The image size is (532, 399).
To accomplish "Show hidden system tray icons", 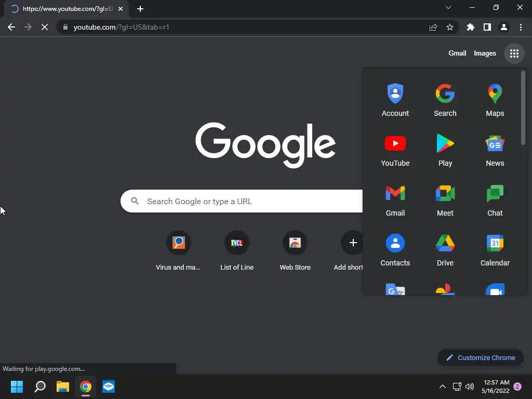I will [x=443, y=387].
